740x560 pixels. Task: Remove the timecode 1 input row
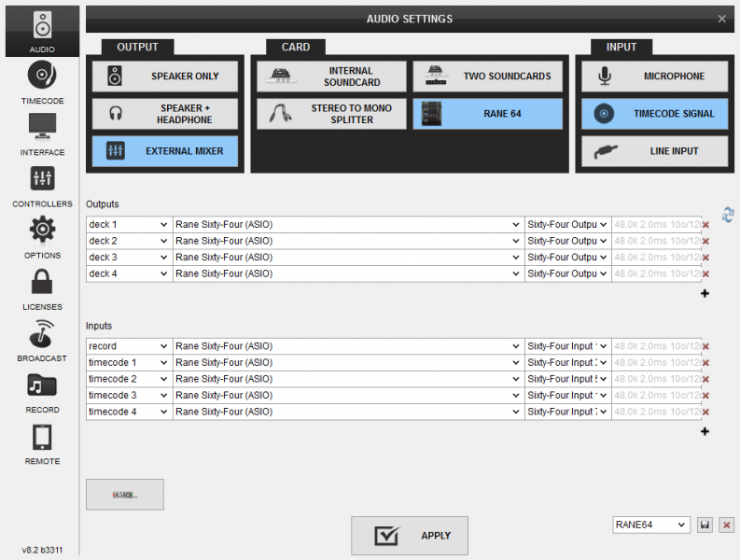click(x=705, y=363)
